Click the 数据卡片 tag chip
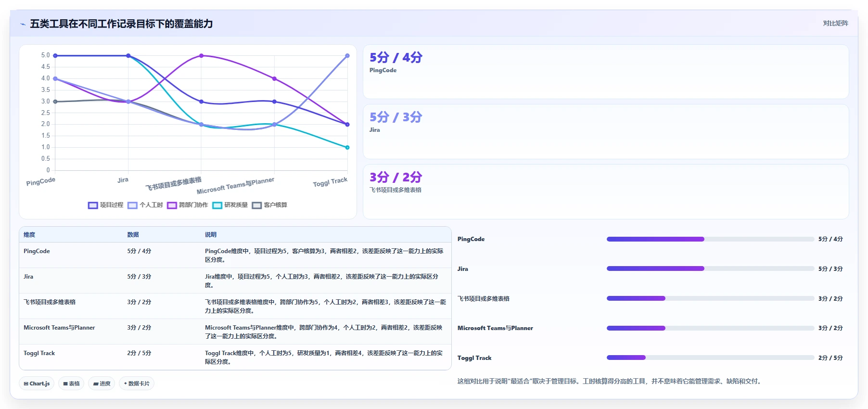 [x=137, y=383]
